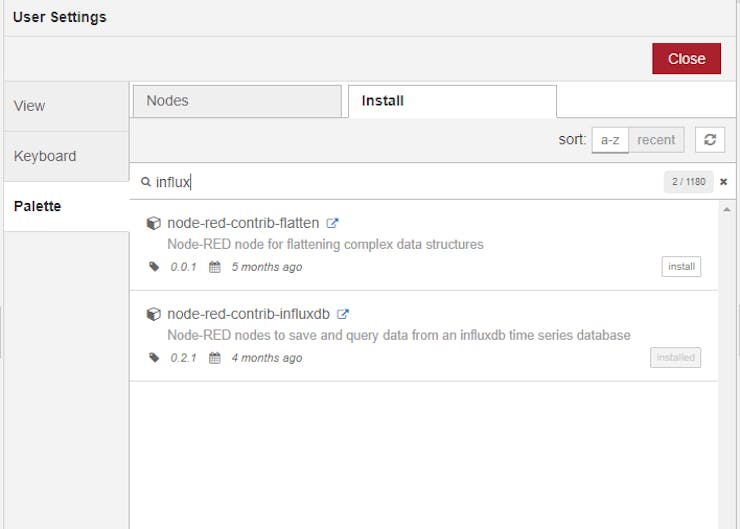Click the package cube icon for influxdb

tap(153, 314)
